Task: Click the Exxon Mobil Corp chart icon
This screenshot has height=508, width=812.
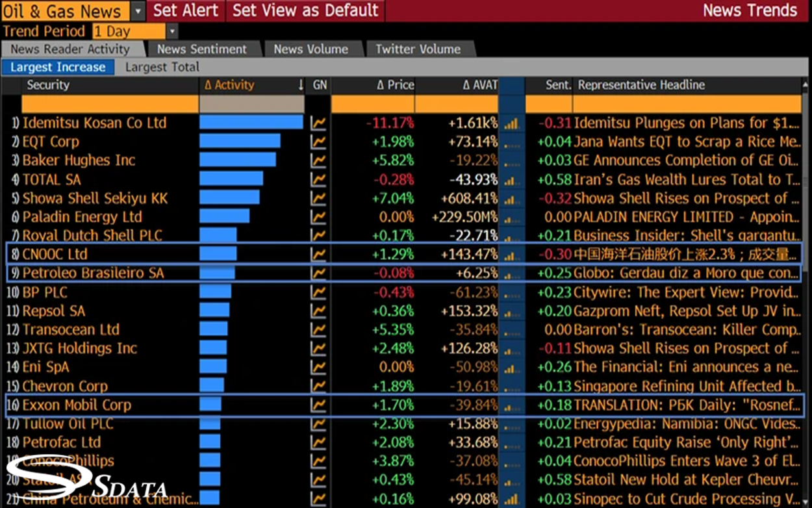Action: pyautogui.click(x=318, y=405)
